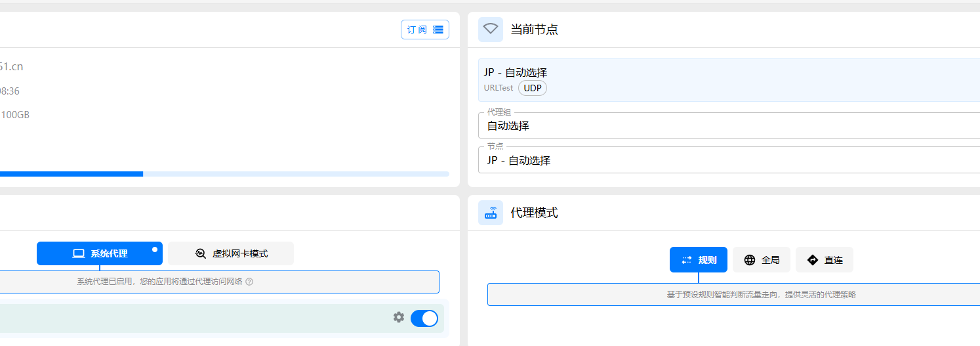Click the Wi-Fi icon beside 当前节点
This screenshot has height=346, width=980.
[x=491, y=30]
